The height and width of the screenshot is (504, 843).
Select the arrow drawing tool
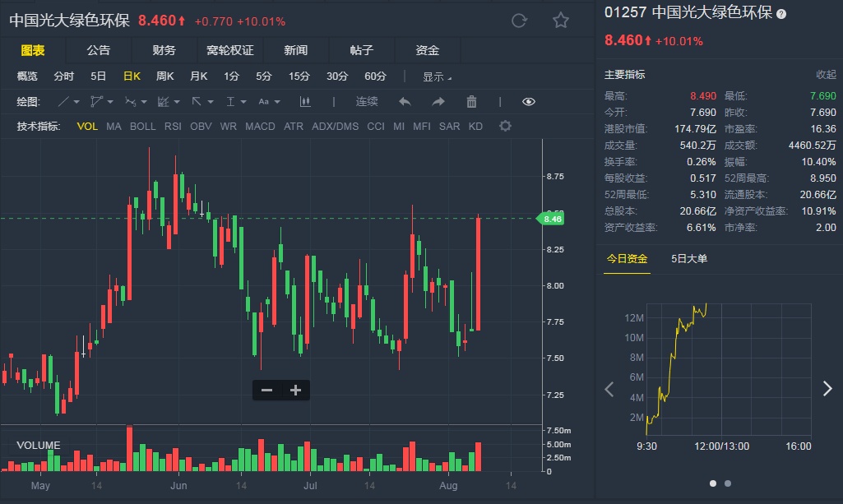[x=197, y=102]
